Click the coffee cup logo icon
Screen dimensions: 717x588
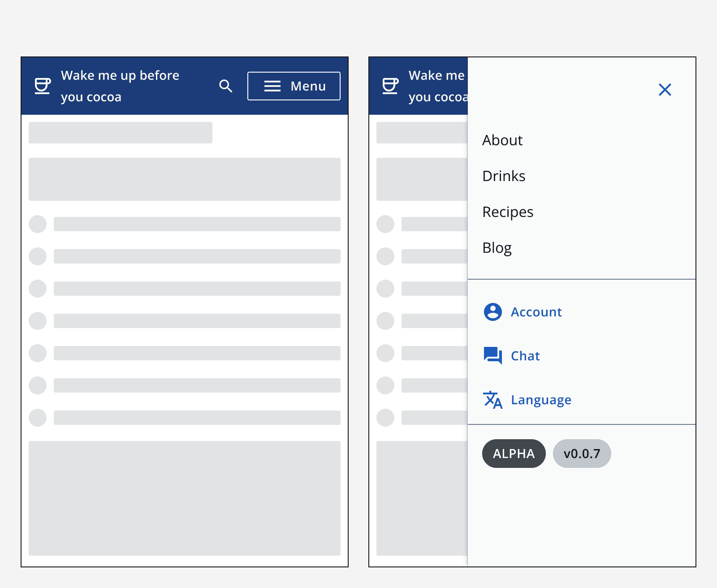pyautogui.click(x=42, y=86)
